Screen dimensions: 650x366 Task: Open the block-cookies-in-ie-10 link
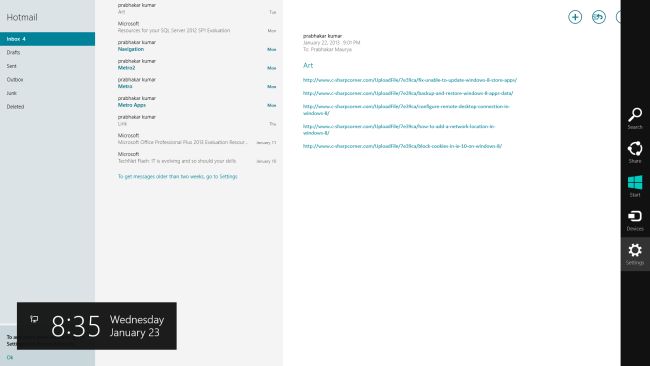click(402, 146)
